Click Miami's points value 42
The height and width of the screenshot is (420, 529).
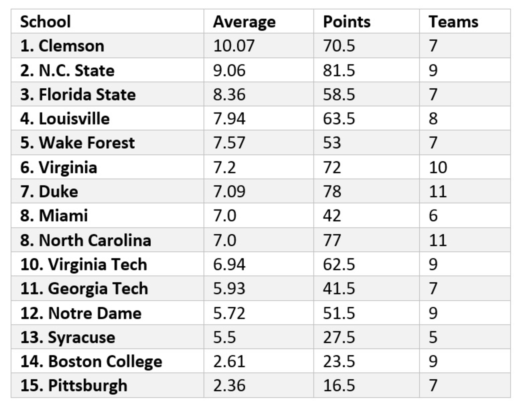click(x=332, y=215)
